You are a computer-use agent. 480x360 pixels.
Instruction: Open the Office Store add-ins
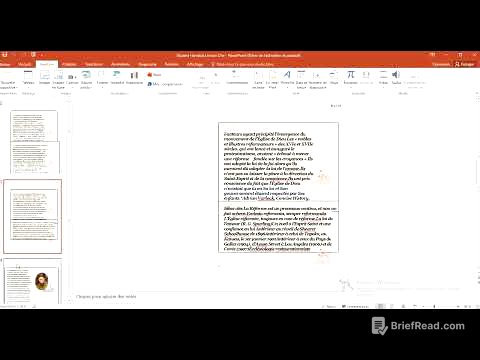coord(154,75)
